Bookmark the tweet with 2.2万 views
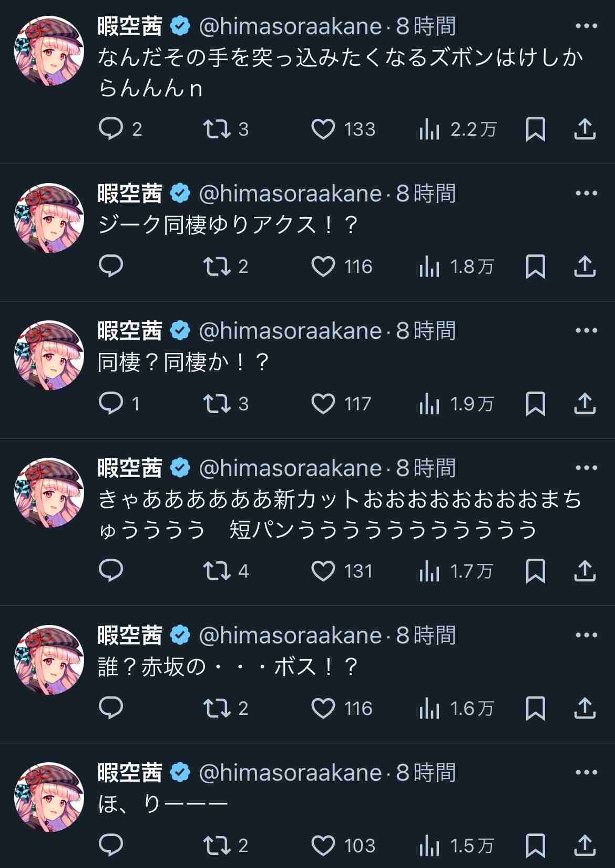This screenshot has height=868, width=615. (x=535, y=129)
